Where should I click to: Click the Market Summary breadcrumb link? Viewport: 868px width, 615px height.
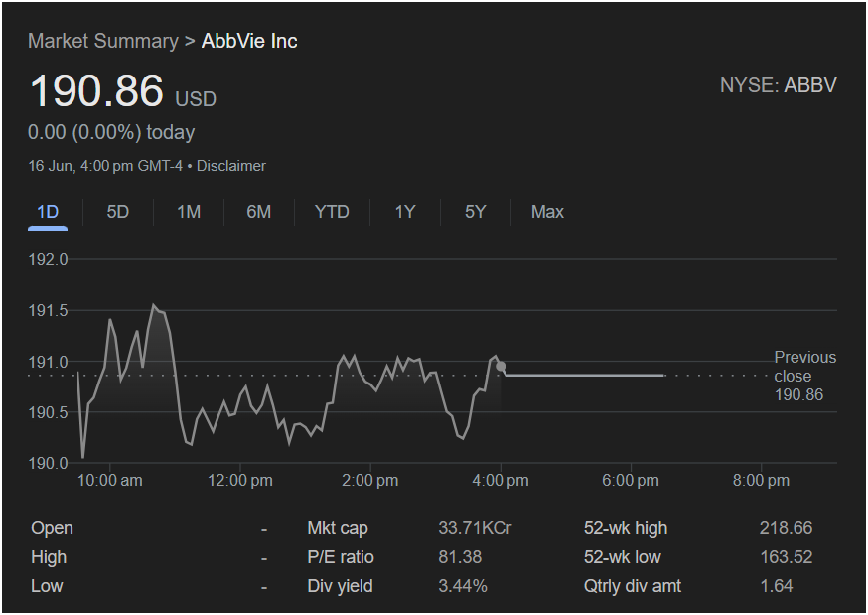click(103, 41)
